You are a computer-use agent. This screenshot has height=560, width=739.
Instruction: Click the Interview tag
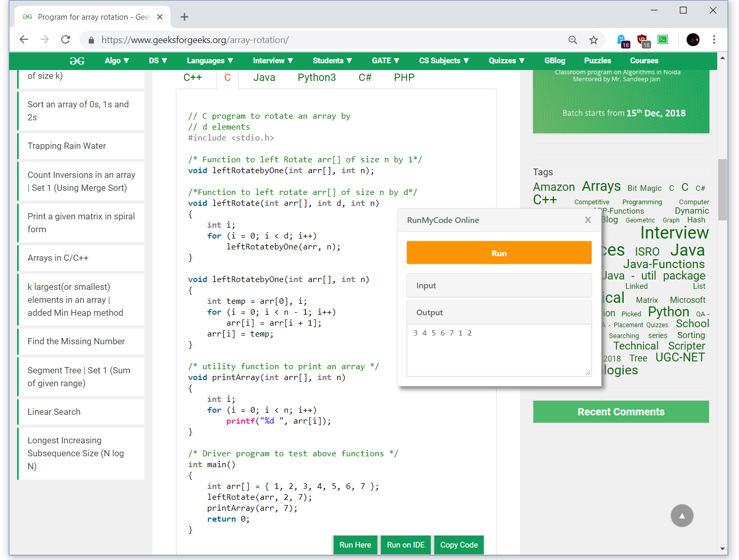(674, 233)
